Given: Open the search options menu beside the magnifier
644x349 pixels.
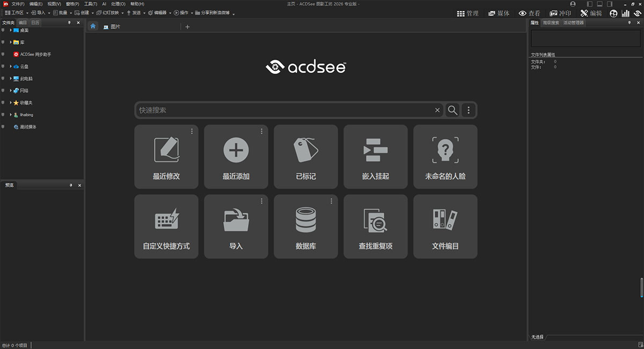Looking at the screenshot, I should (x=469, y=110).
